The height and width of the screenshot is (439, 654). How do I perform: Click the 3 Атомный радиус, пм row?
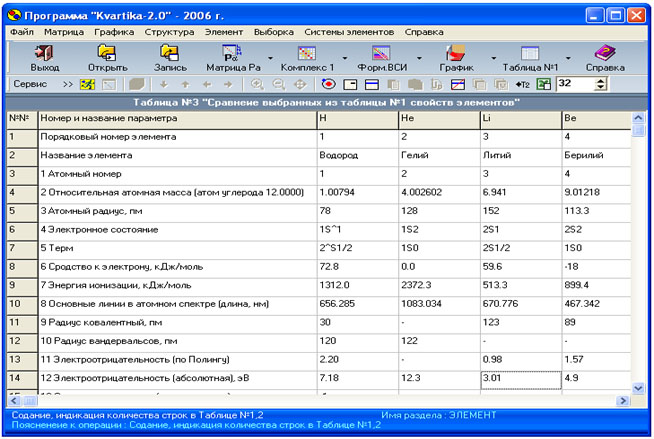177,213
